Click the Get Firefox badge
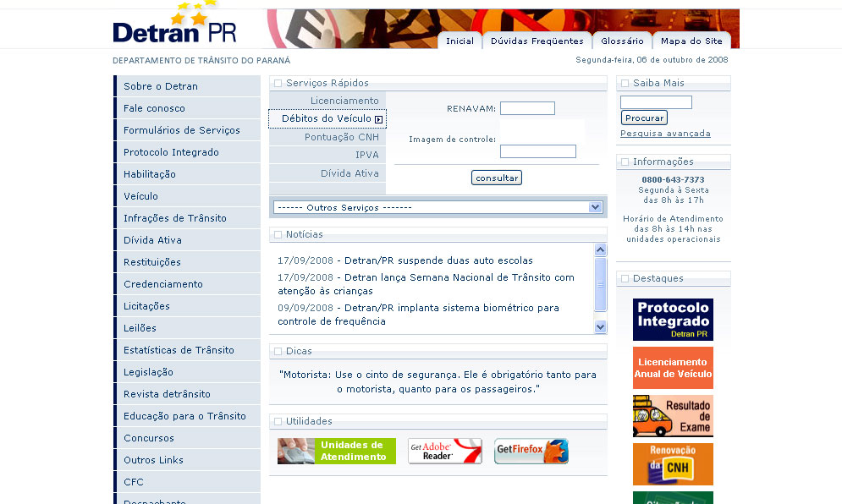842x504 pixels. point(531,452)
